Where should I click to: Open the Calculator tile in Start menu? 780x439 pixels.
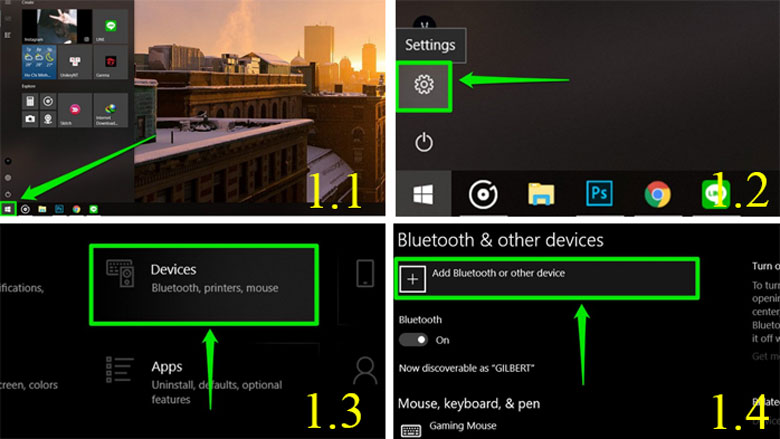(30, 102)
